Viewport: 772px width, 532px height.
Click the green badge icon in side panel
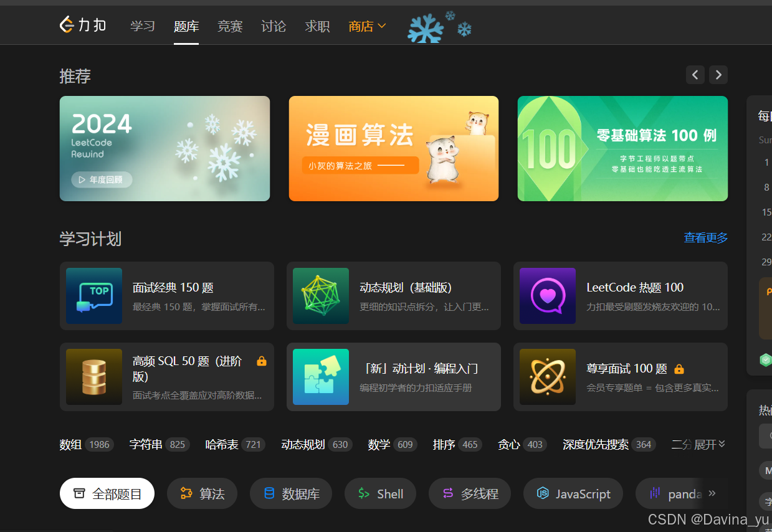[766, 359]
